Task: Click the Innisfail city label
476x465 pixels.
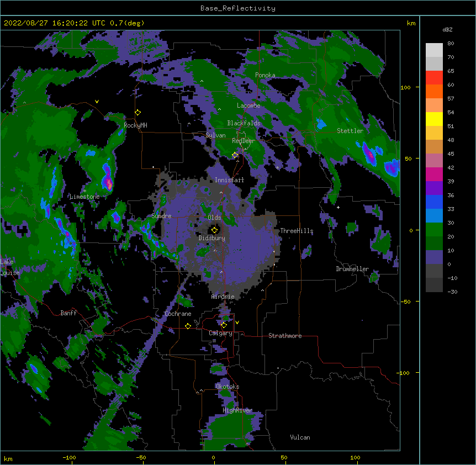Action: 229,180
